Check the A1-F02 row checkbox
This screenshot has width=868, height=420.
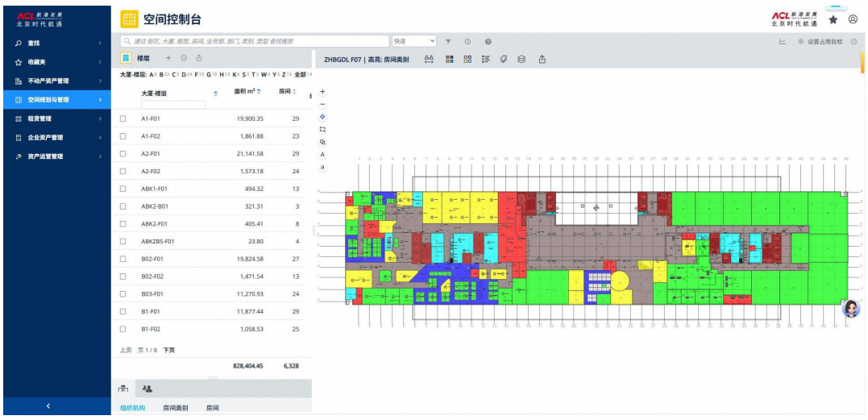pos(123,136)
